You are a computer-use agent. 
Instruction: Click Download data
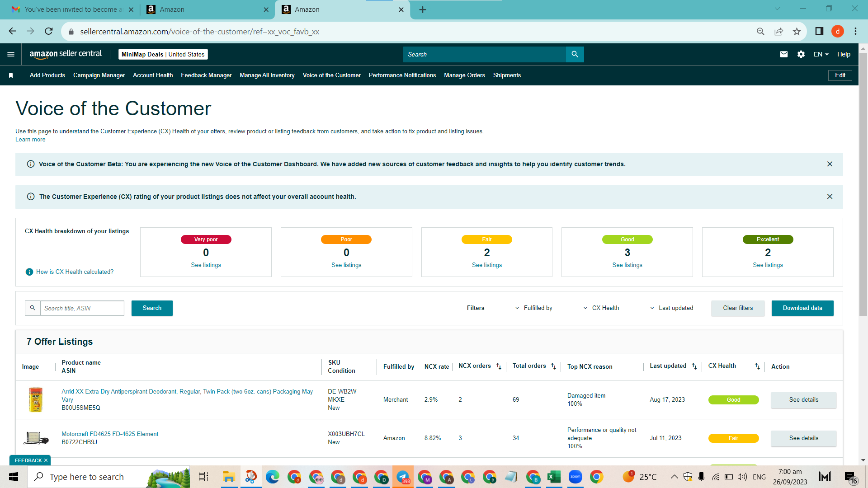pyautogui.click(x=802, y=308)
